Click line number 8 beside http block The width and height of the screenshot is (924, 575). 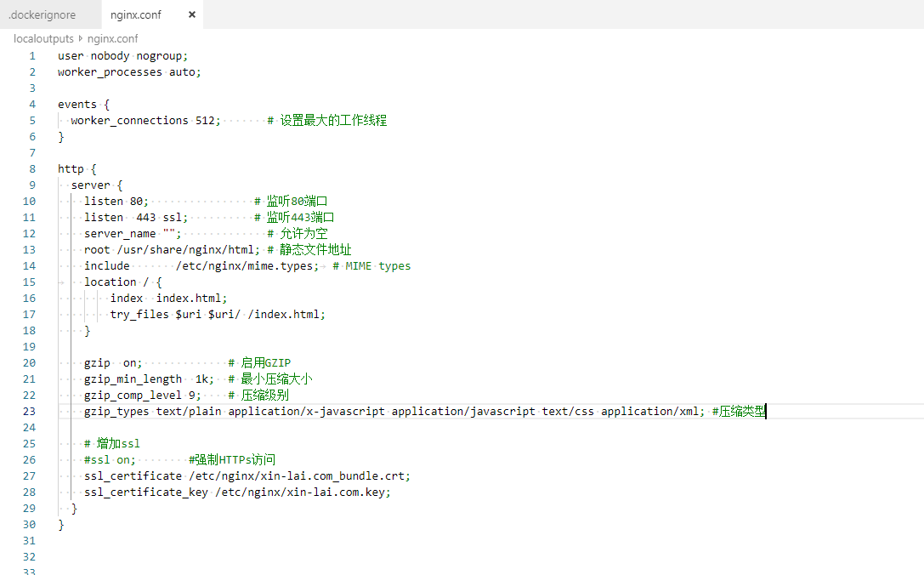click(32, 169)
